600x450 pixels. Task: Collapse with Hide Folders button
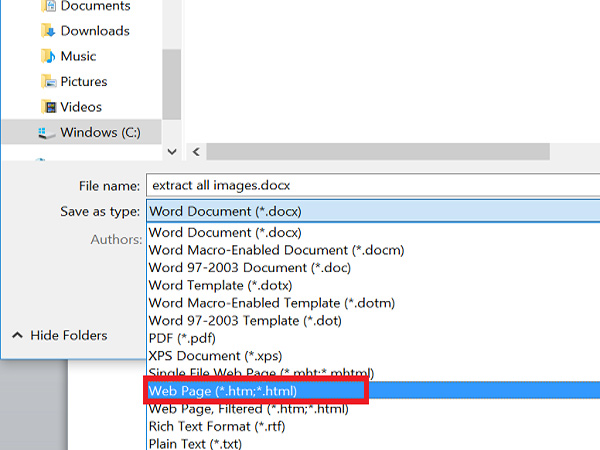click(60, 336)
